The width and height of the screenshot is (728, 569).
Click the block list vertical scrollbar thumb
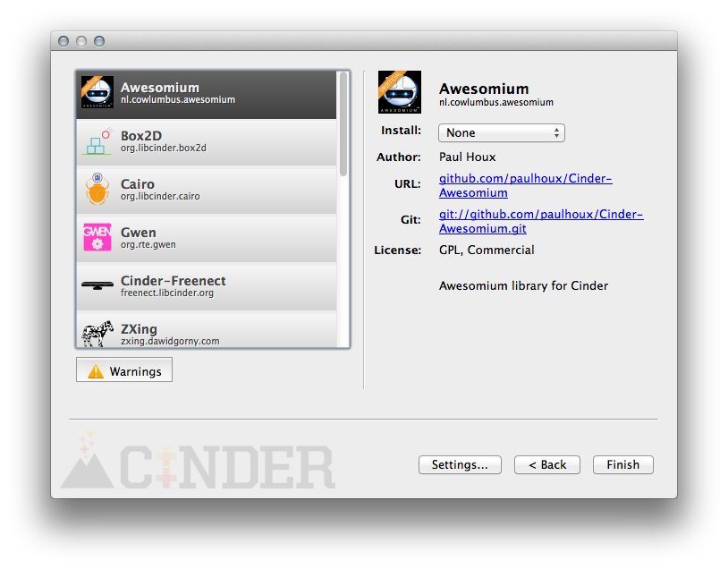coord(343,123)
